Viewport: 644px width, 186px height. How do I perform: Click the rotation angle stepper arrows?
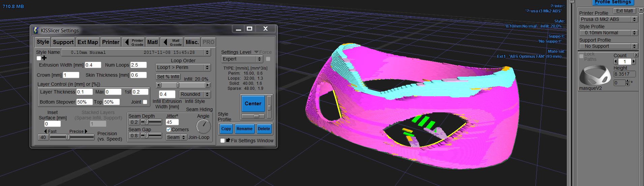click(627, 82)
